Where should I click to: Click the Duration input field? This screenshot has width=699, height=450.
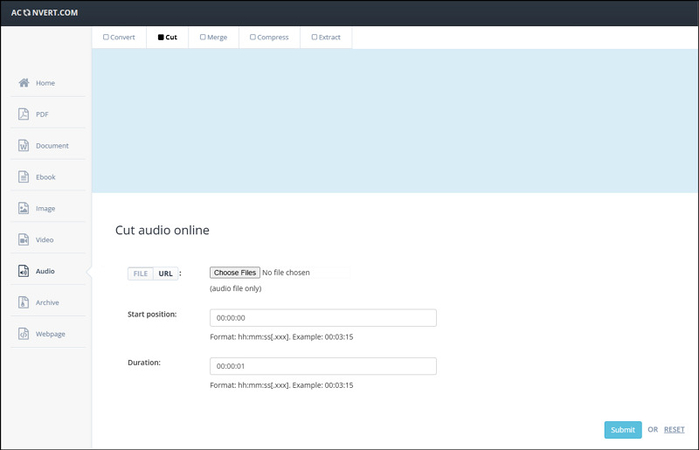click(323, 366)
